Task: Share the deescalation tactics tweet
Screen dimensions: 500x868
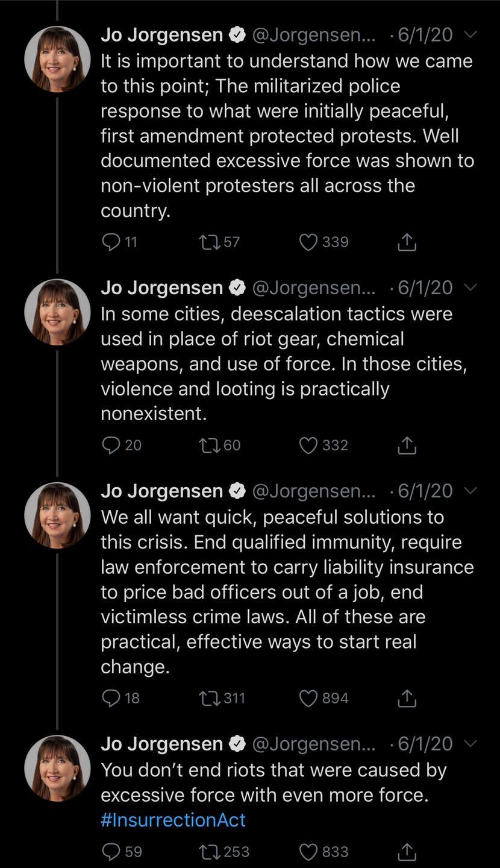Action: pyautogui.click(x=407, y=445)
